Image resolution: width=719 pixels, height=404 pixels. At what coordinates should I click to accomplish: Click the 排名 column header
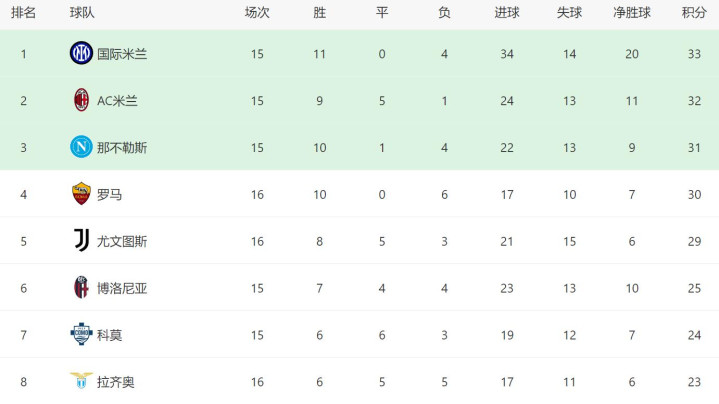(x=23, y=13)
